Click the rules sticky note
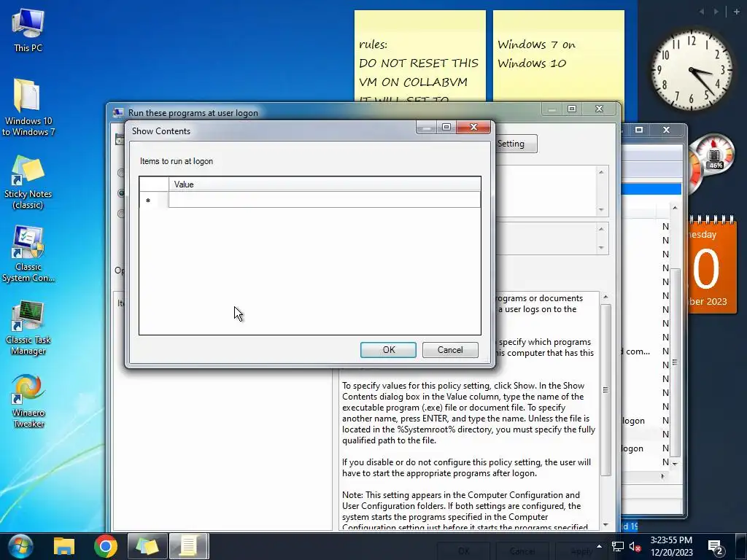 pyautogui.click(x=419, y=57)
